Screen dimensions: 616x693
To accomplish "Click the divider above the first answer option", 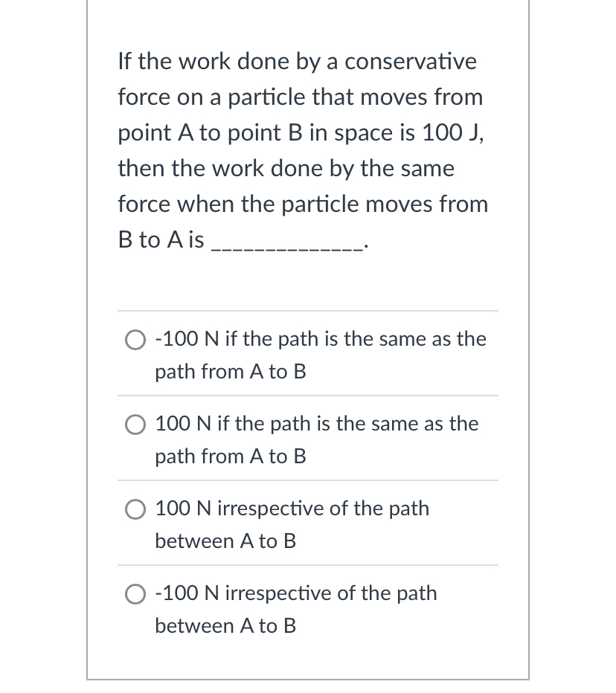I will tap(308, 312).
